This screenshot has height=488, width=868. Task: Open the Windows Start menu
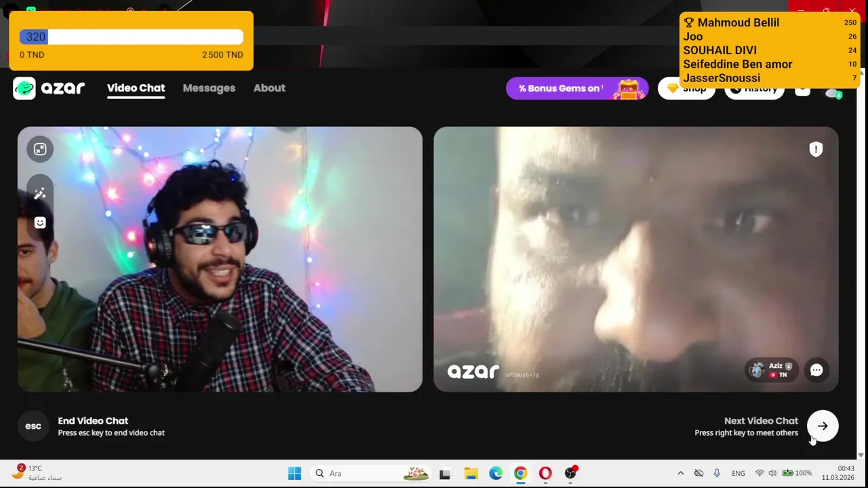[x=294, y=473]
